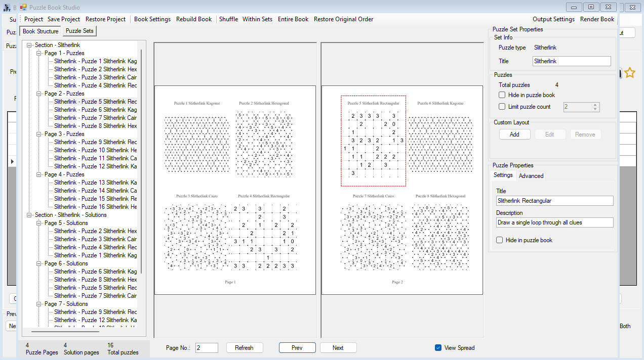This screenshot has height=360, width=644.
Task: Tick Hide in puzzle book in Puzzle Properties
Action: pyautogui.click(x=499, y=240)
